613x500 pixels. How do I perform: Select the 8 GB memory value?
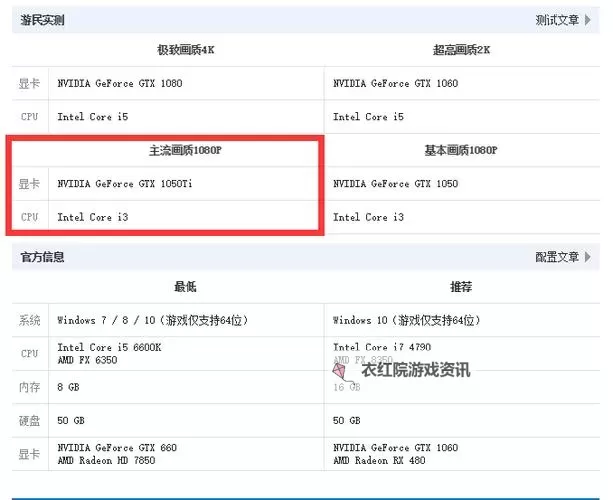point(68,387)
